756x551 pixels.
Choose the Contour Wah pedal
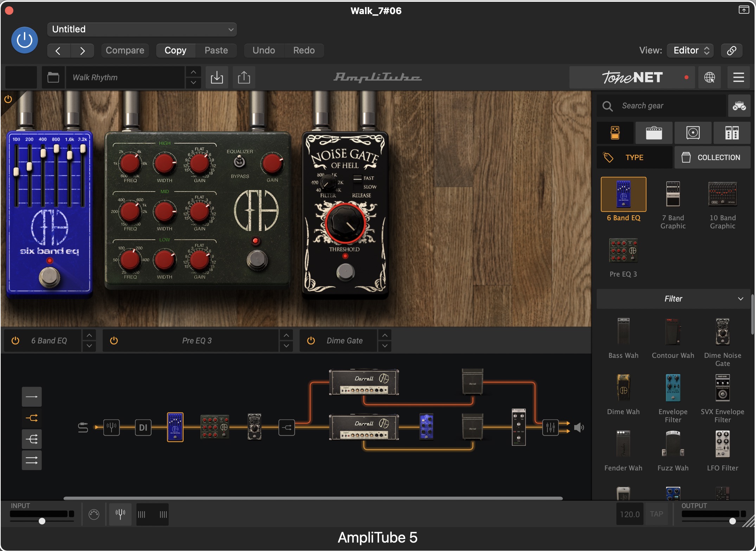tap(673, 331)
